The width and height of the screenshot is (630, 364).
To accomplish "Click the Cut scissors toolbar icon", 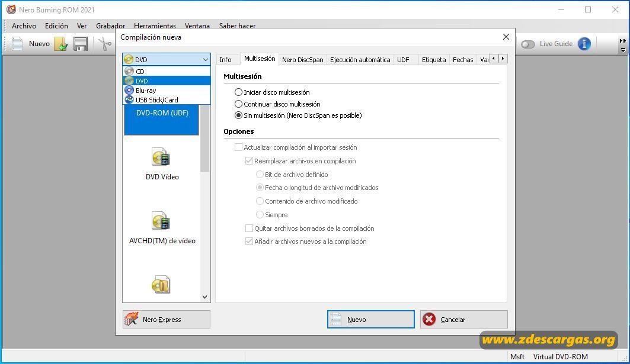I will tap(105, 44).
